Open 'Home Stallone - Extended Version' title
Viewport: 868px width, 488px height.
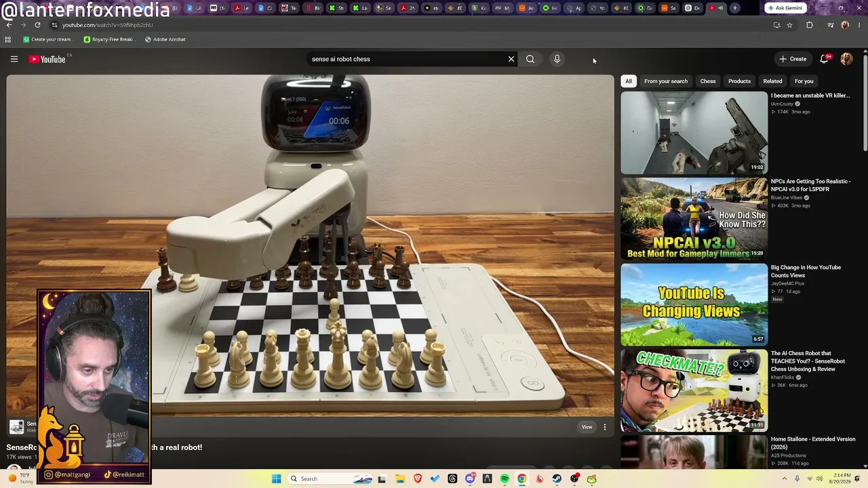[x=813, y=443]
